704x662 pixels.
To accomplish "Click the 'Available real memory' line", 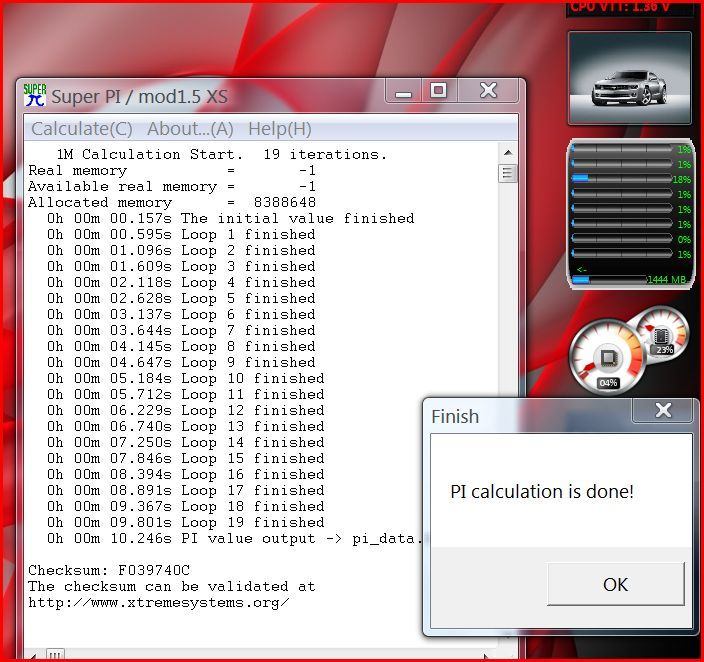I will pos(172,186).
